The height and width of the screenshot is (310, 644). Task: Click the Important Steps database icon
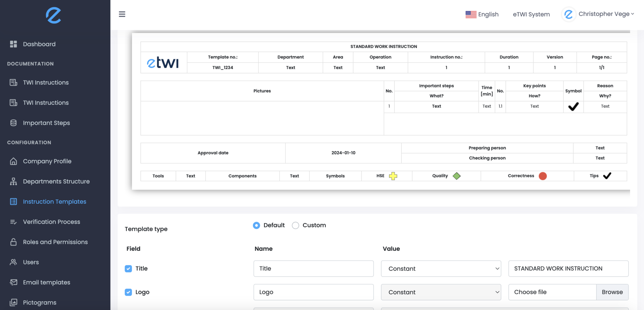13,123
